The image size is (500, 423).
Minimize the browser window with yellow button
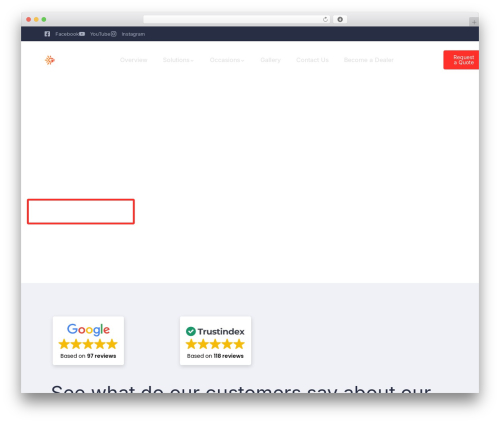point(36,19)
